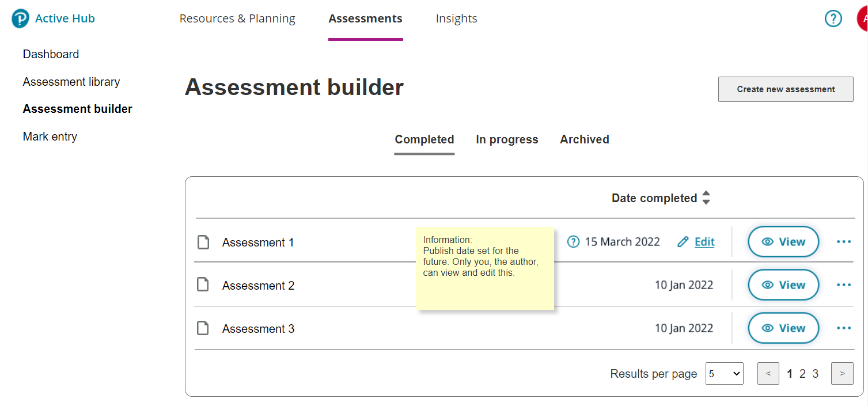Image resolution: width=868 pixels, height=406 pixels.
Task: Open more options for Assessment 3
Action: tap(843, 328)
